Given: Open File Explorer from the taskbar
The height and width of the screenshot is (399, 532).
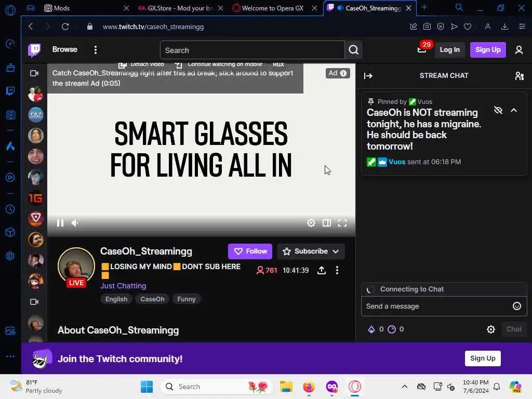Looking at the screenshot, I should pos(286,387).
